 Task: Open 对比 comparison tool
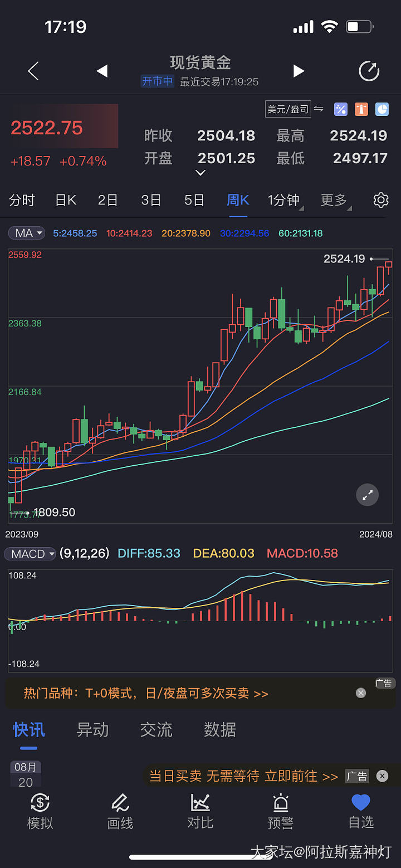click(x=200, y=811)
